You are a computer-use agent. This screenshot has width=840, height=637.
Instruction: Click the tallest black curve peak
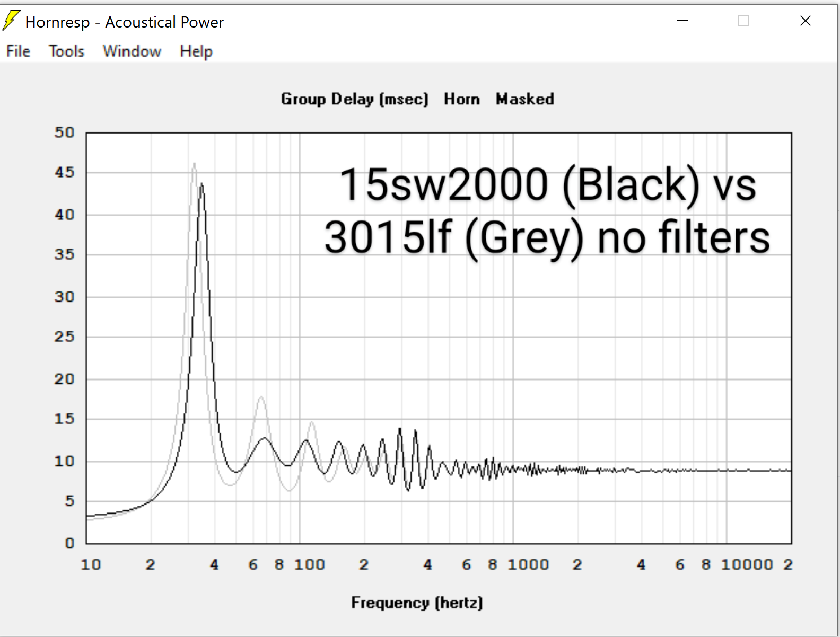[x=202, y=185]
